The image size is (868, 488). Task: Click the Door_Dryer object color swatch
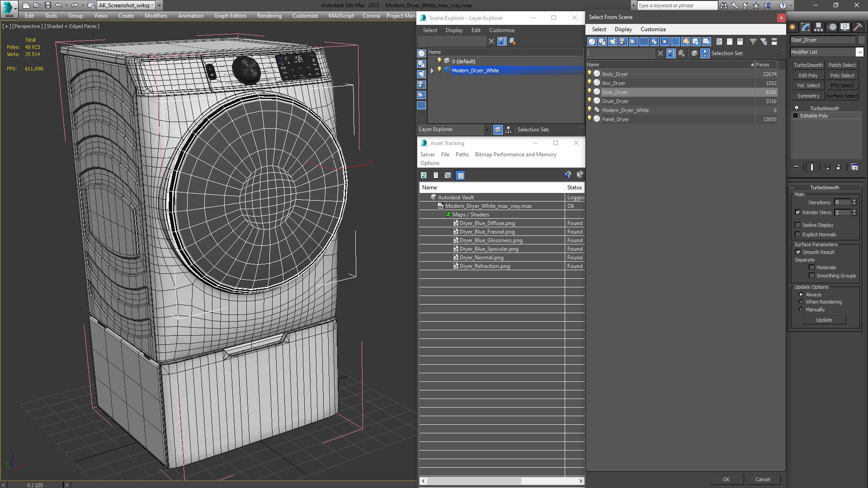(860, 40)
